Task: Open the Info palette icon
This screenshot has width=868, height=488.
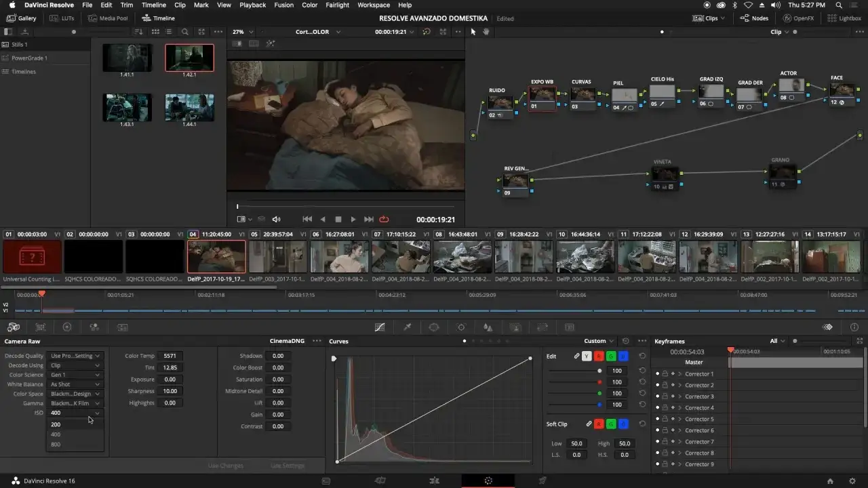Action: coord(854,327)
